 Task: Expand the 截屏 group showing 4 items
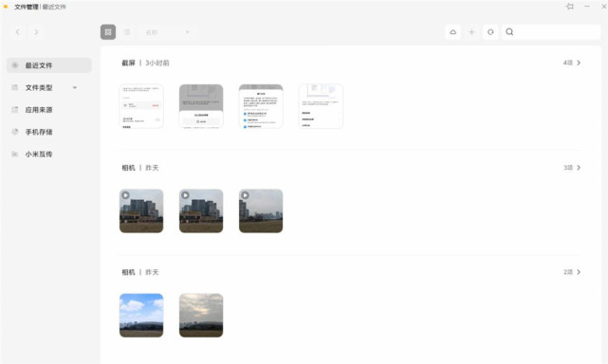tap(572, 63)
